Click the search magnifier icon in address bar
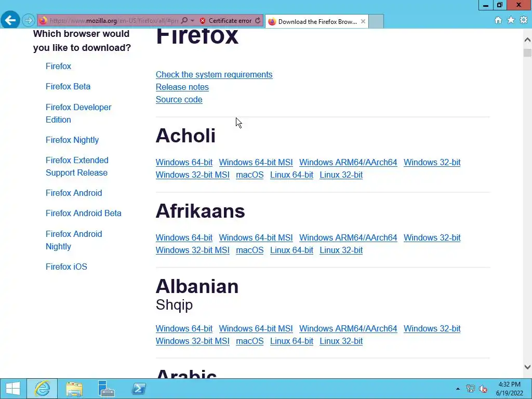The width and height of the screenshot is (532, 399). (x=184, y=21)
